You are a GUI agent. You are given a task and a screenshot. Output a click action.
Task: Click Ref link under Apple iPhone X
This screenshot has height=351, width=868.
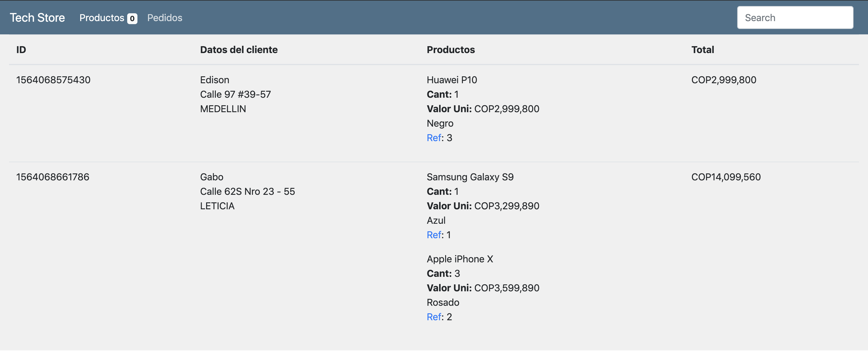[x=434, y=317]
